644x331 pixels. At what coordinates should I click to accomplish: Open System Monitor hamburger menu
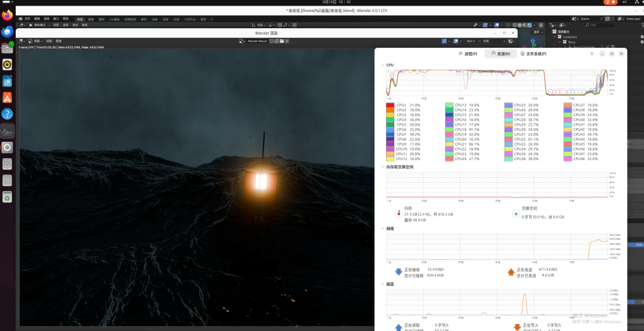tap(592, 54)
